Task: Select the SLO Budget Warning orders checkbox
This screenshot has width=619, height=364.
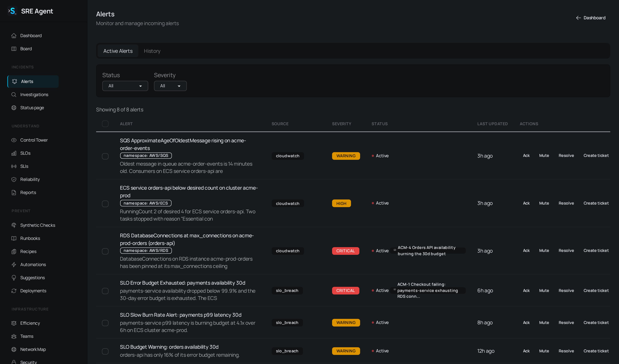Action: [105, 351]
